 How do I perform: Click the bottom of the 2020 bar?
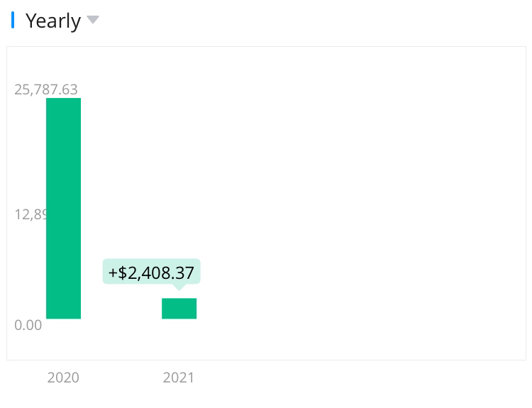(x=63, y=315)
